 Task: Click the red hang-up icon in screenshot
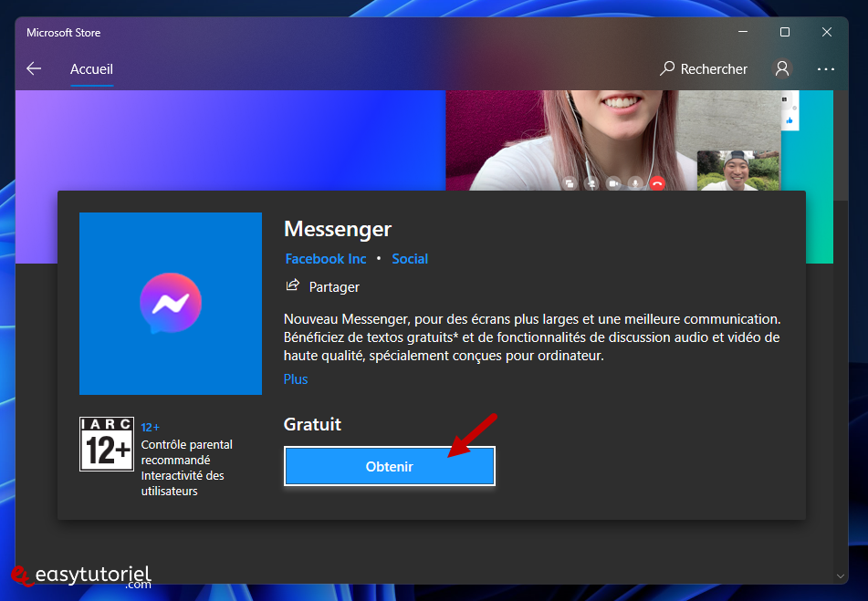657,183
